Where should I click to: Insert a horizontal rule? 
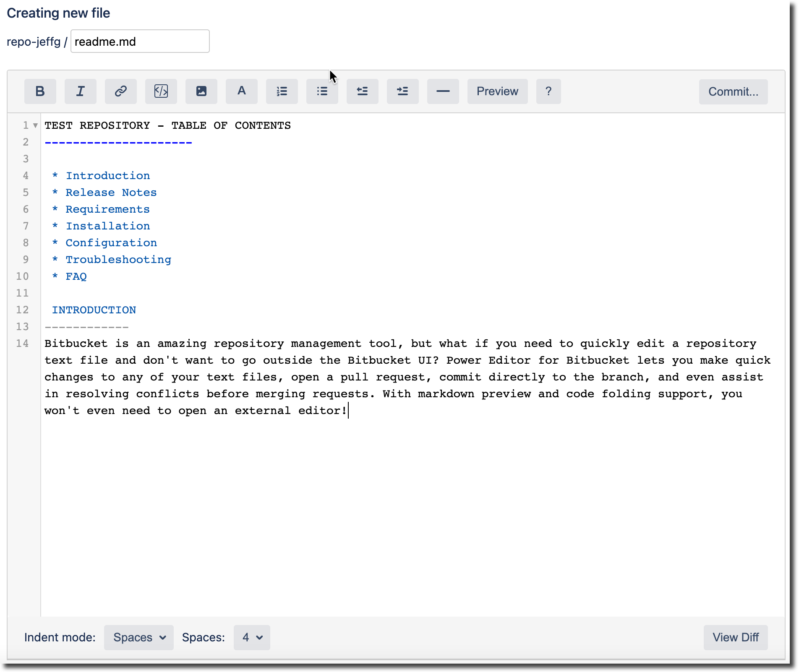click(x=443, y=91)
